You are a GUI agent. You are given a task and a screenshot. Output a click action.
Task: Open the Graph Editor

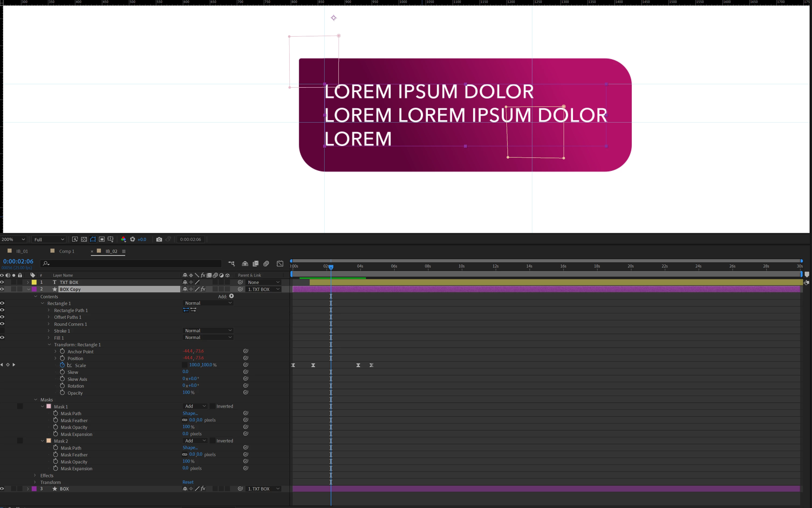pos(280,264)
